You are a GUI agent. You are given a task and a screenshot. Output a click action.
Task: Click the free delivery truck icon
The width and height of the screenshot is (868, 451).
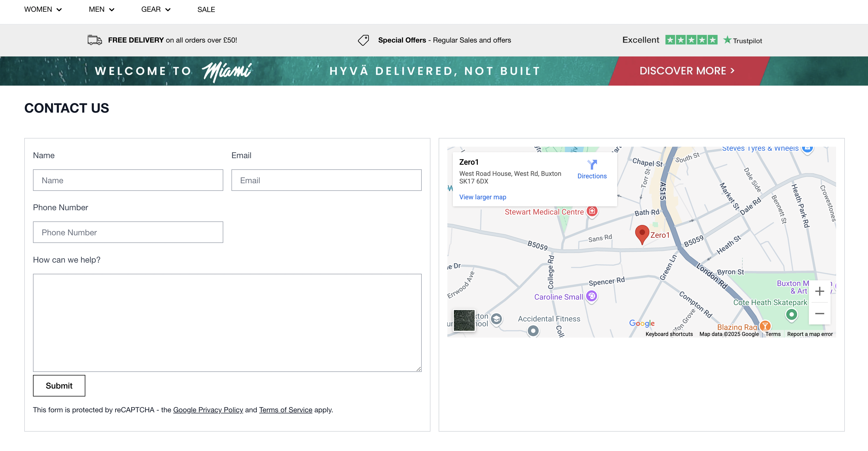[x=95, y=40]
